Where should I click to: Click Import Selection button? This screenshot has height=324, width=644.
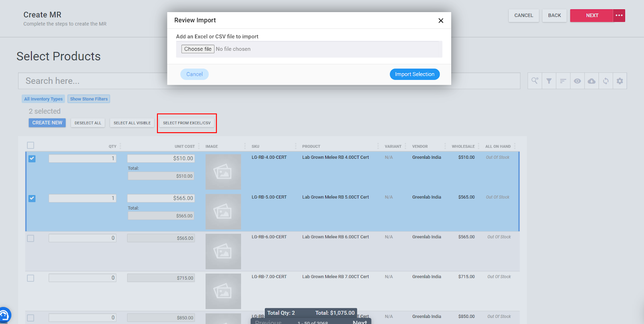coord(415,74)
